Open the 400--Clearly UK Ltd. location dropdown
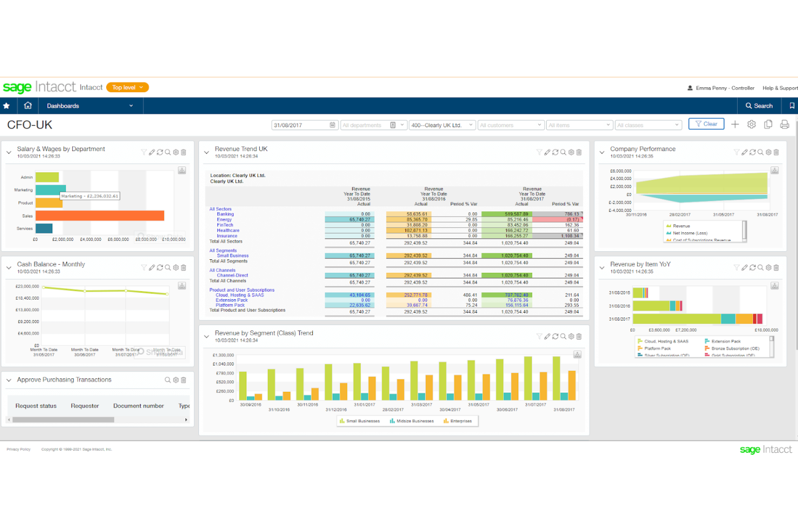The width and height of the screenshot is (798, 532). [x=442, y=125]
